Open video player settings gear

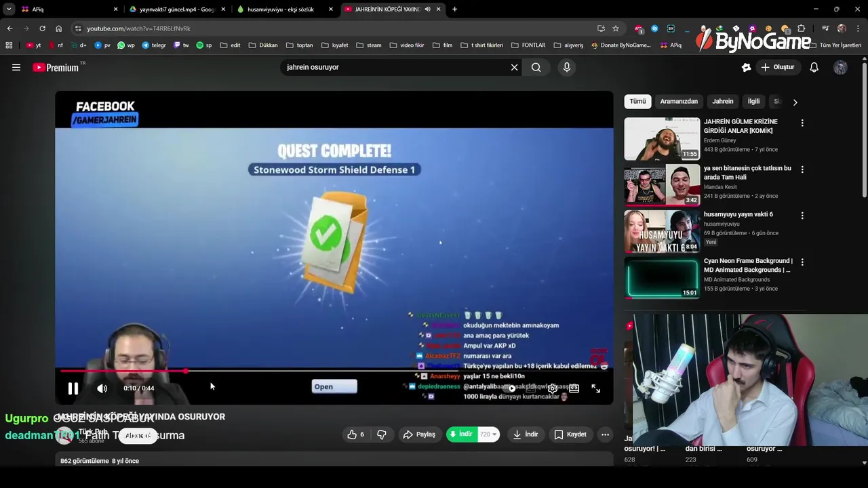point(553,388)
